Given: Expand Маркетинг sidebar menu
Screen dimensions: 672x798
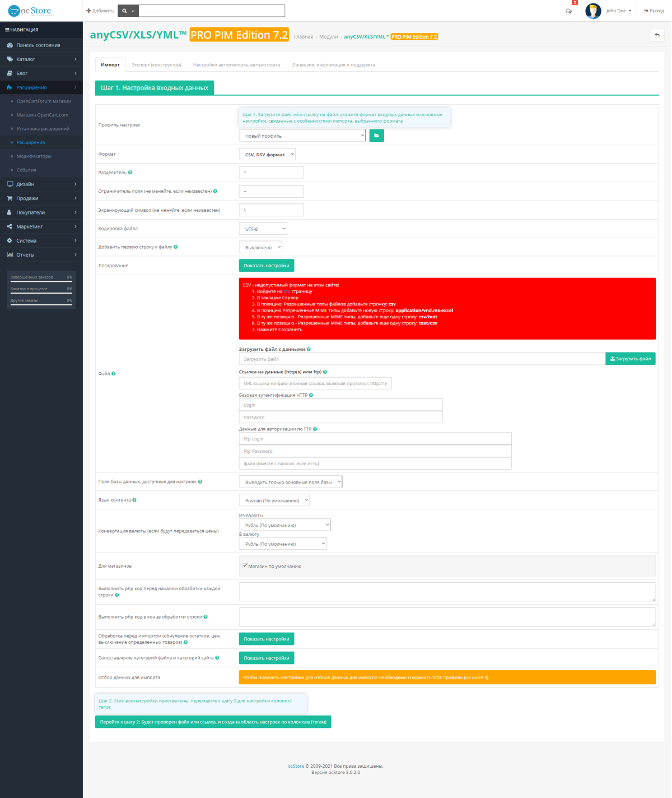Looking at the screenshot, I should pos(41,226).
